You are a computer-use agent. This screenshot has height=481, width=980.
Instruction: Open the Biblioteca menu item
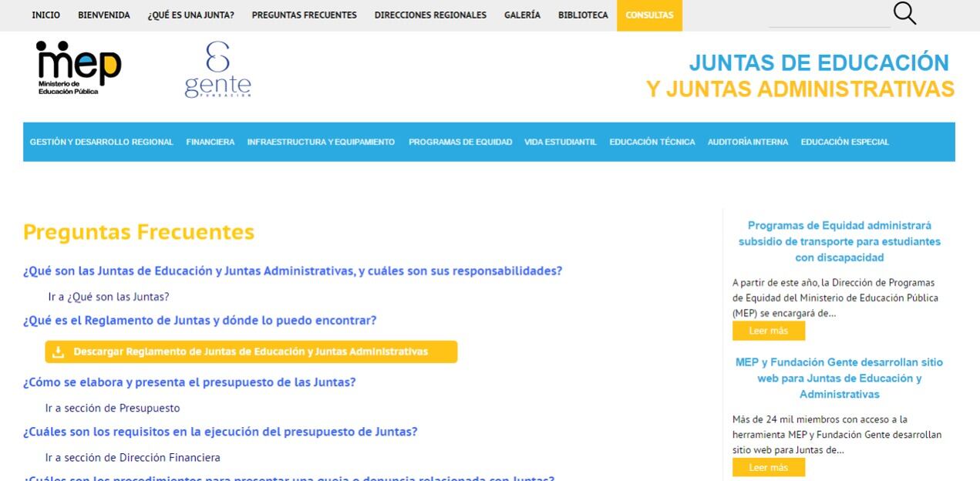(582, 15)
